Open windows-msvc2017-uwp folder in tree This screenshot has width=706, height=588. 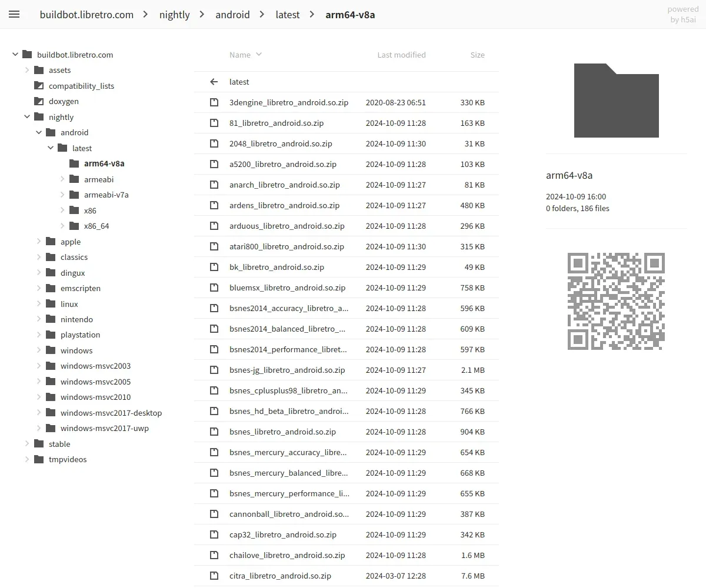click(x=105, y=428)
